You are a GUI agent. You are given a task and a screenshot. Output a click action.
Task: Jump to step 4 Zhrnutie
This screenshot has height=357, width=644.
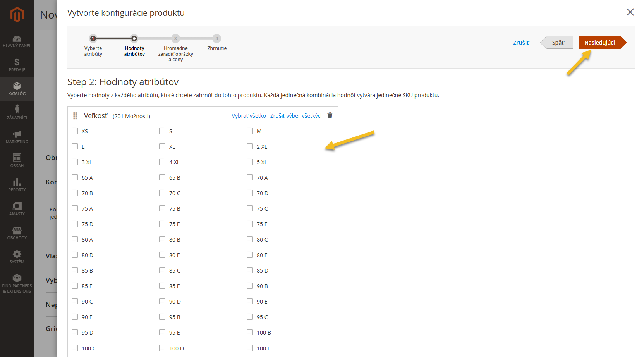pyautogui.click(x=217, y=39)
